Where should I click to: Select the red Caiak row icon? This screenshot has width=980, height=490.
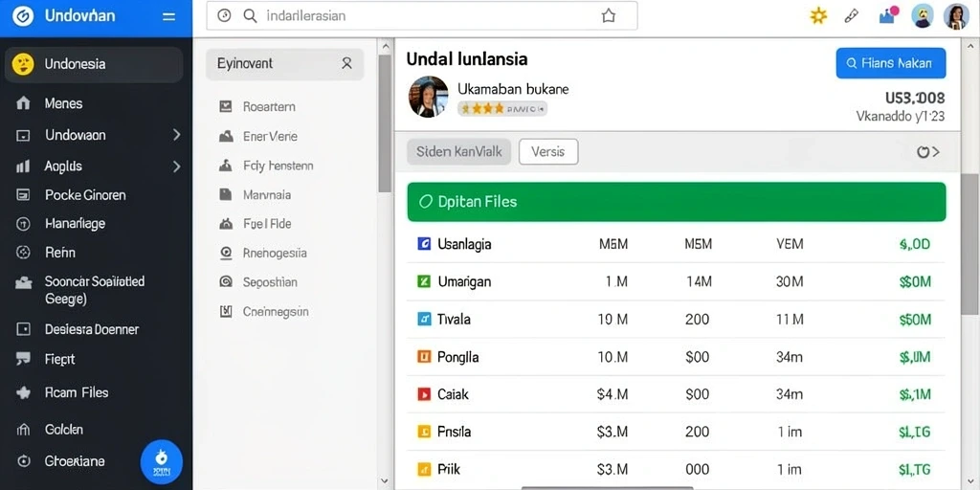point(424,394)
